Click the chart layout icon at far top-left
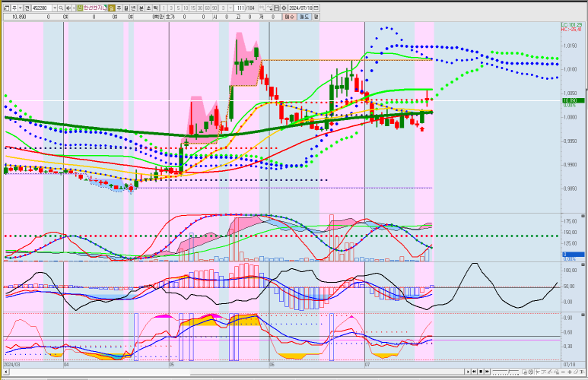The width and height of the screenshot is (588, 380). pyautogui.click(x=7, y=8)
